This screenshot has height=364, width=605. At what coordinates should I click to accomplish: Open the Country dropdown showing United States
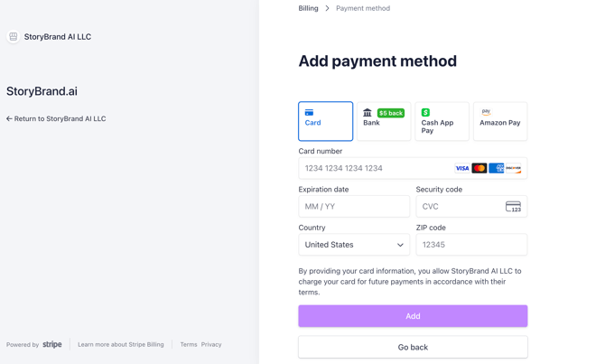coord(354,245)
